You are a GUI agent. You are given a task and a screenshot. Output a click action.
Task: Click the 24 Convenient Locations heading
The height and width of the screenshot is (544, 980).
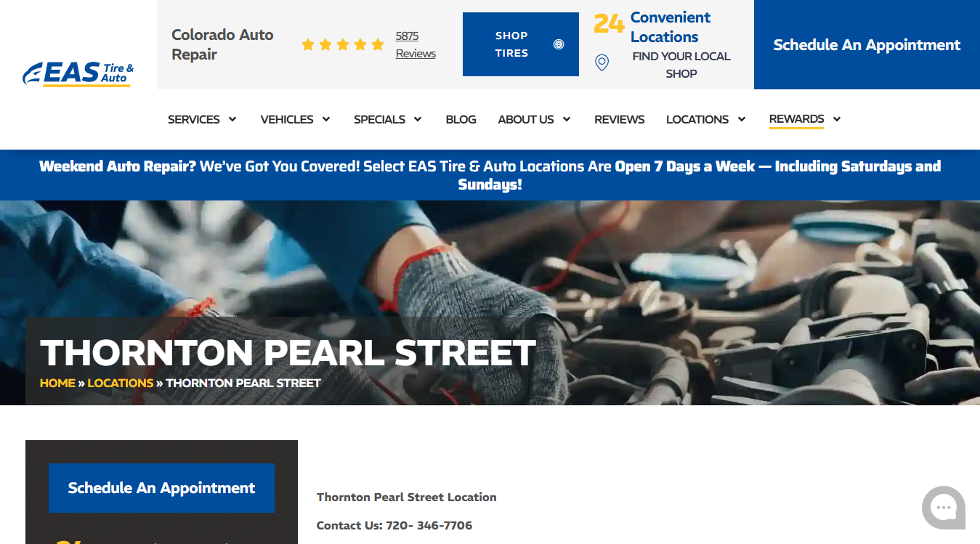coord(652,27)
